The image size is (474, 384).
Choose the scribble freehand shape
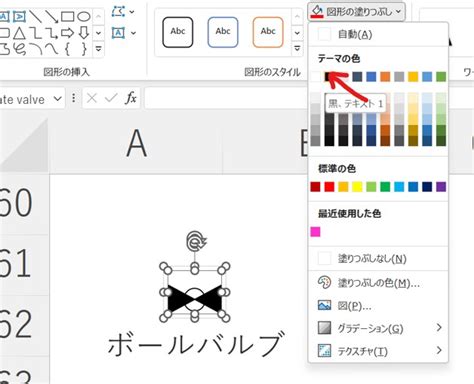coord(19,49)
